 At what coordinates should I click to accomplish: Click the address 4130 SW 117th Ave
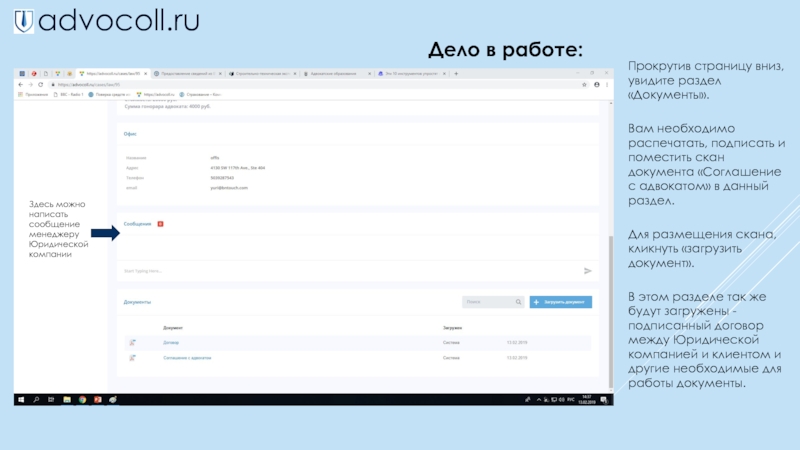[x=238, y=168]
